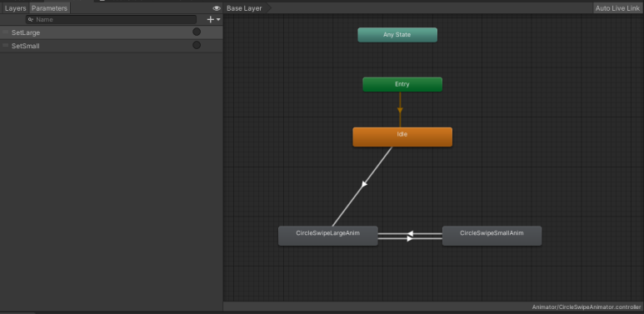644x314 pixels.
Task: Select the Parameters tab
Action: (x=49, y=8)
